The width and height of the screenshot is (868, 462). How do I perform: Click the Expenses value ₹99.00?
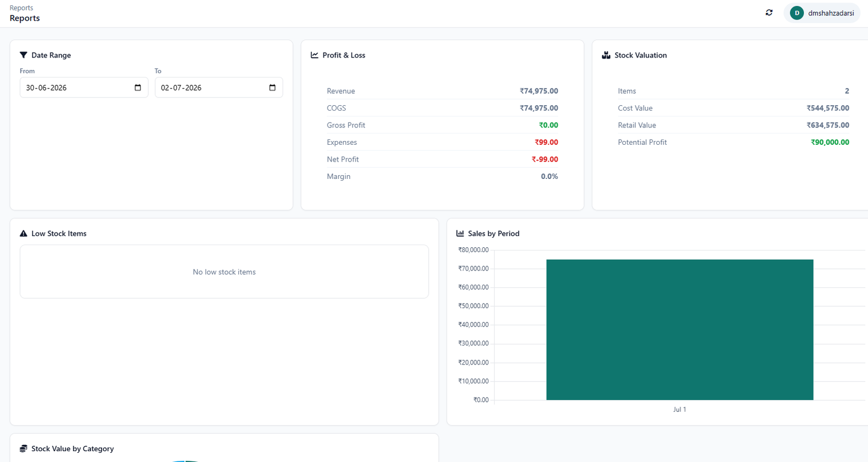click(546, 142)
